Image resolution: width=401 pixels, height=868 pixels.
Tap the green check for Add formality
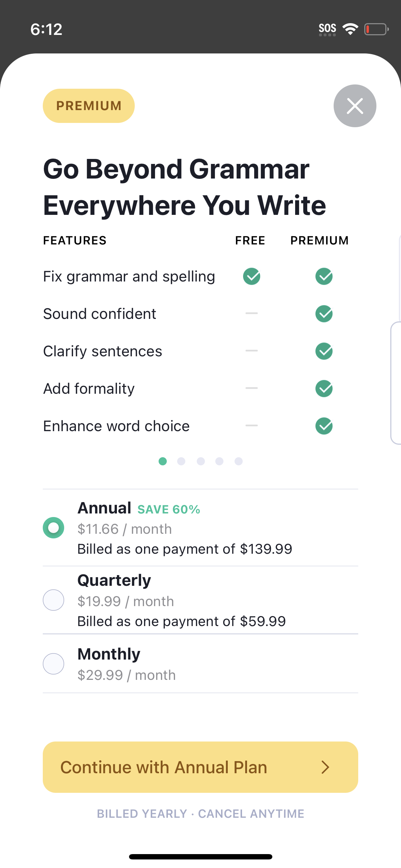pos(324,388)
